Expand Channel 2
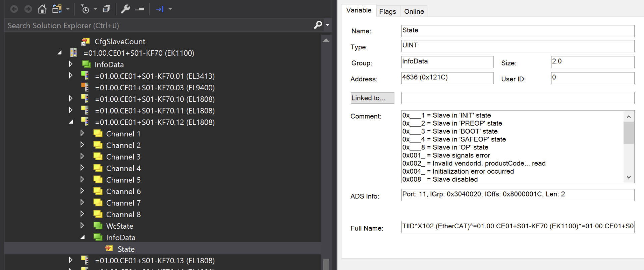This screenshot has height=270, width=644. (82, 145)
